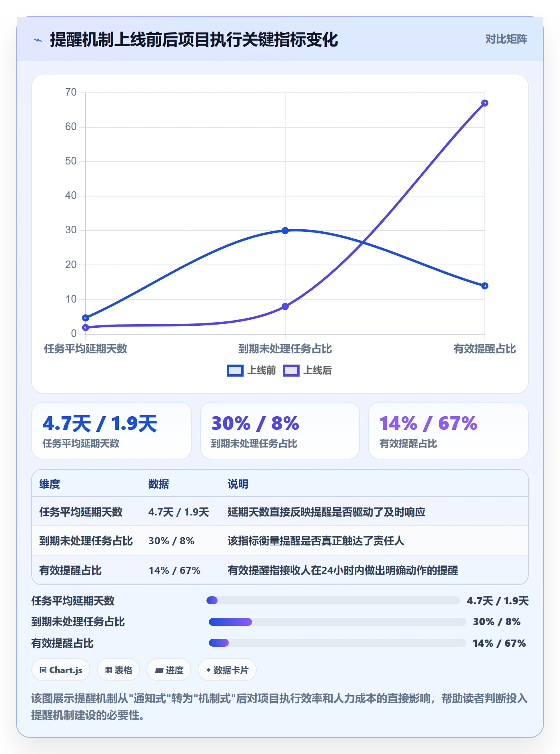Open the 14% / 67% stat card
Viewport: 560px width, 754px height.
448,431
